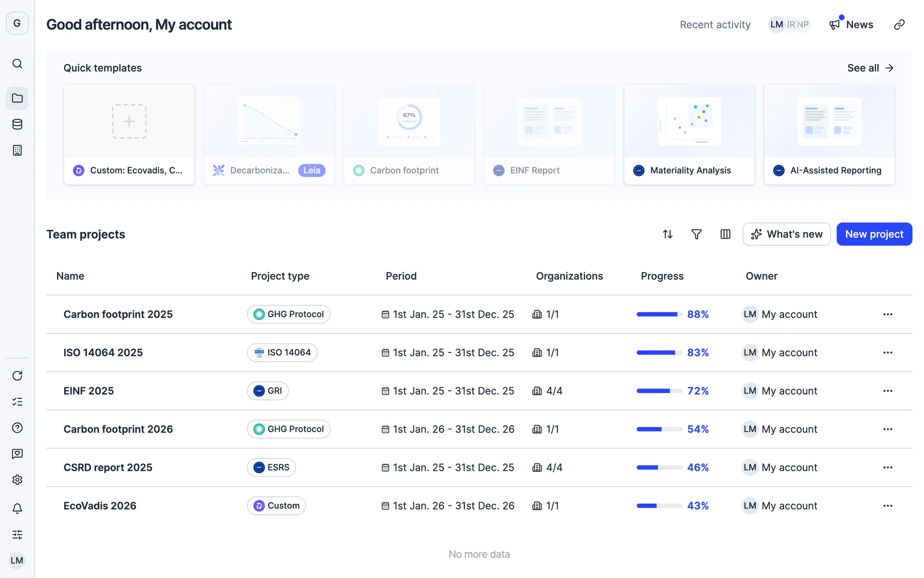Open the table columns settings icon
The height and width of the screenshot is (578, 924).
click(x=725, y=234)
